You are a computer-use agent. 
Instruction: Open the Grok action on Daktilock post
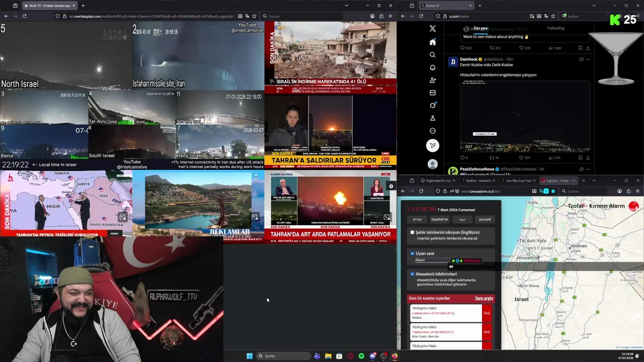pyautogui.click(x=581, y=59)
